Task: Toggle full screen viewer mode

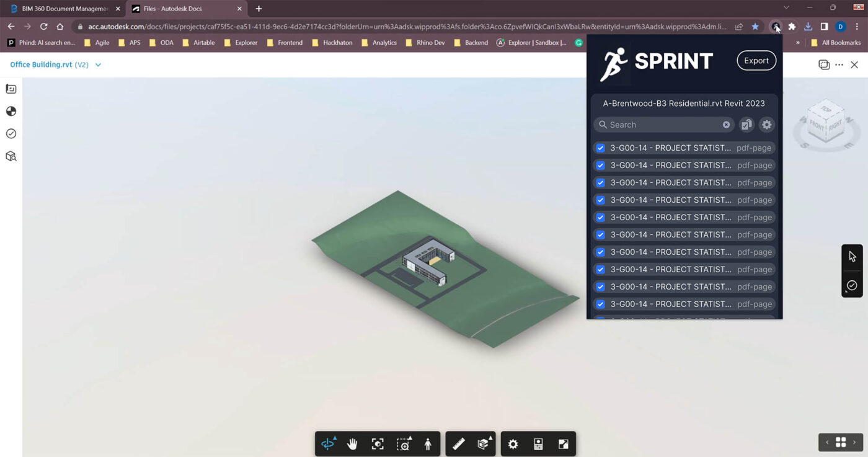Action: 563,444
